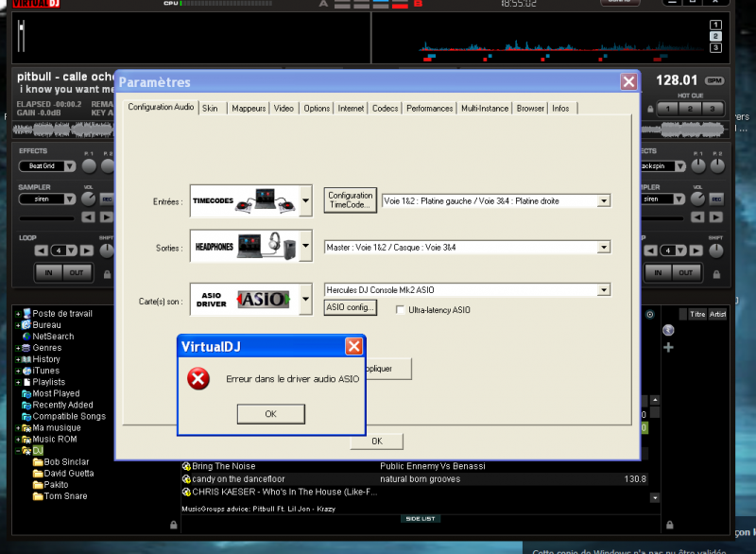This screenshot has height=554, width=756.
Task: Click the Poste de travail computer icon
Action: (26, 314)
